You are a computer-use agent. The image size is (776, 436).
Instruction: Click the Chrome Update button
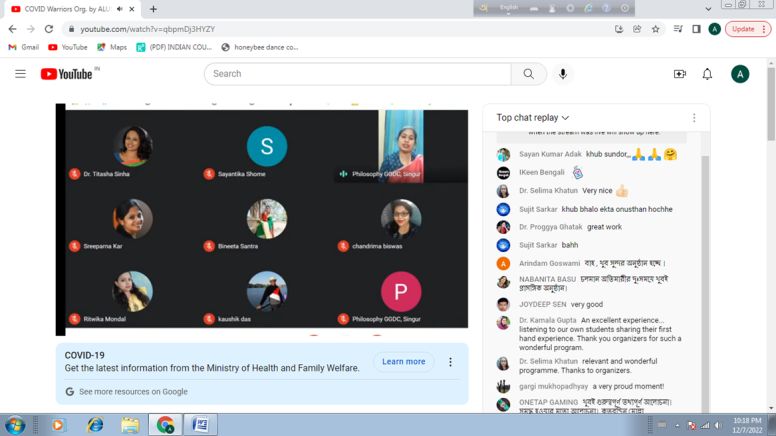747,29
